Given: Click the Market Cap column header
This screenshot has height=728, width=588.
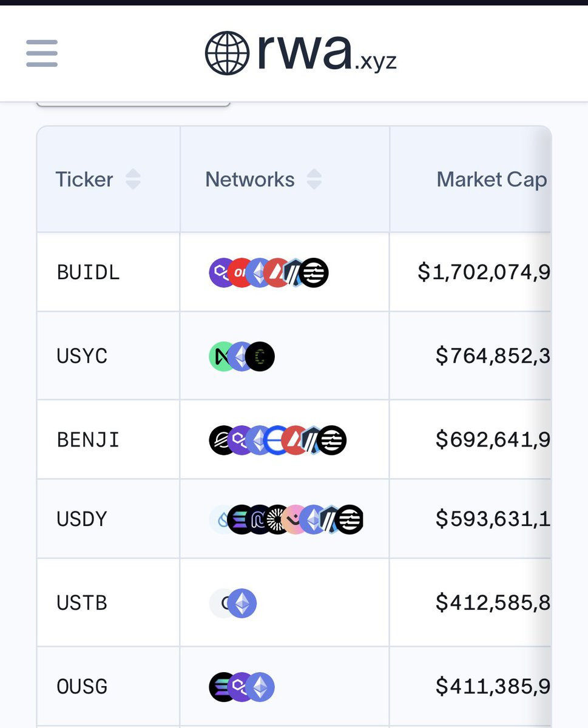Looking at the screenshot, I should click(x=492, y=180).
